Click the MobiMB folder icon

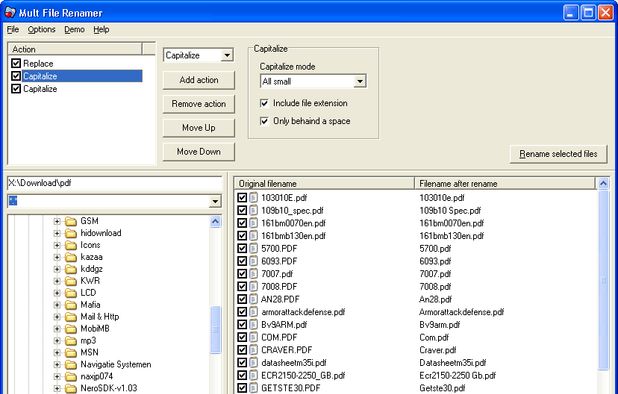pyautogui.click(x=71, y=329)
